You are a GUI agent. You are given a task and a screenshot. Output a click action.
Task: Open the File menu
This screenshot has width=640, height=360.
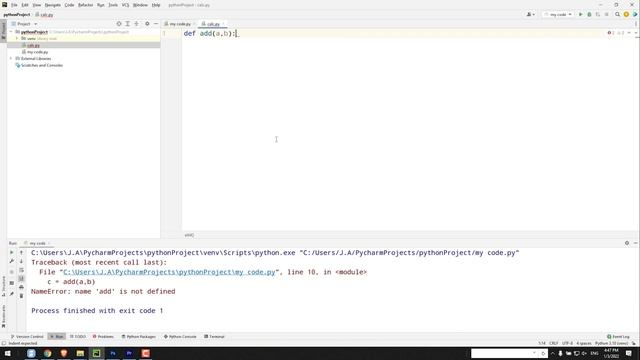(x=14, y=5)
